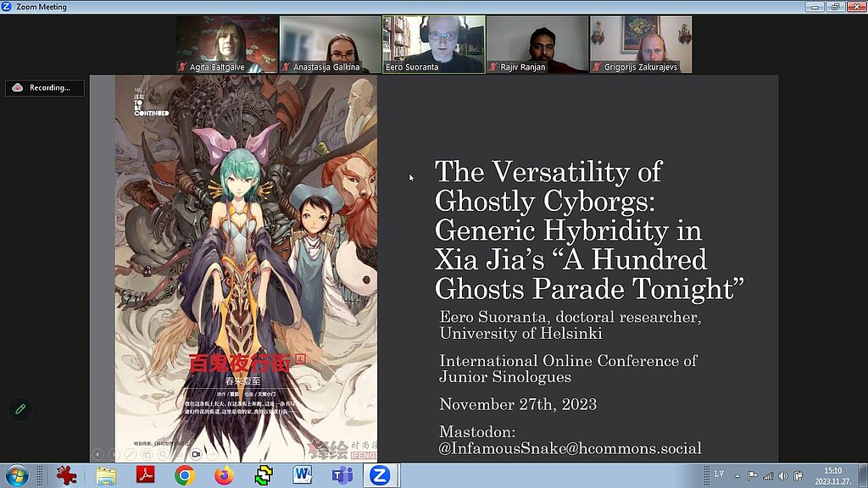Open Firefox from the taskbar
The height and width of the screenshot is (488, 868).
click(x=224, y=476)
